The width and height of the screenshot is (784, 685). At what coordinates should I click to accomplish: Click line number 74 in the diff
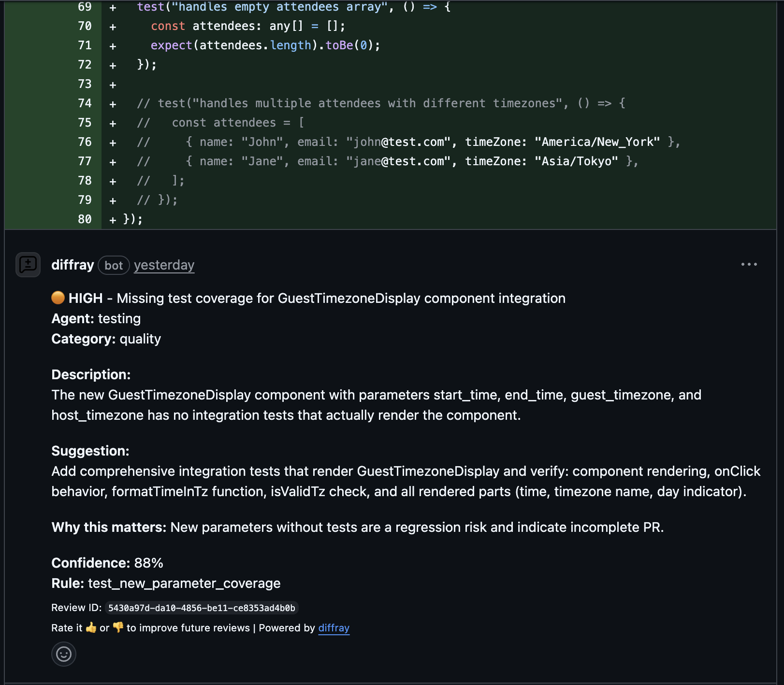pyautogui.click(x=85, y=103)
